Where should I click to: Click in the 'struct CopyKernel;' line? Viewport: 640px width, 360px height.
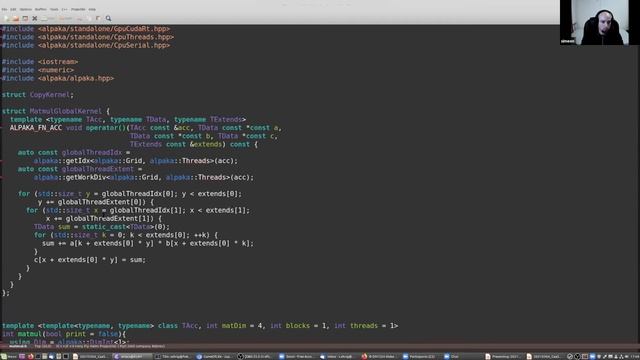pyautogui.click(x=38, y=95)
